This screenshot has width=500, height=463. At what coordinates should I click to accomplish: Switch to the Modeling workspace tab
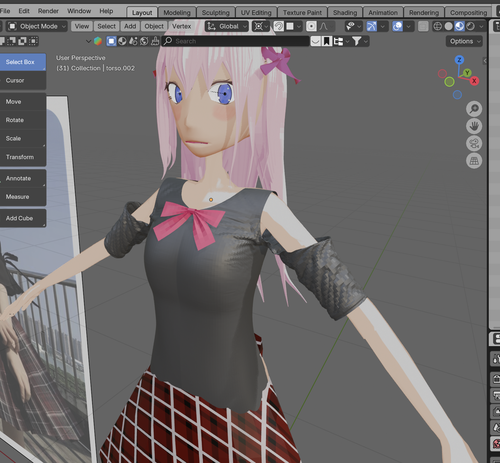[177, 12]
